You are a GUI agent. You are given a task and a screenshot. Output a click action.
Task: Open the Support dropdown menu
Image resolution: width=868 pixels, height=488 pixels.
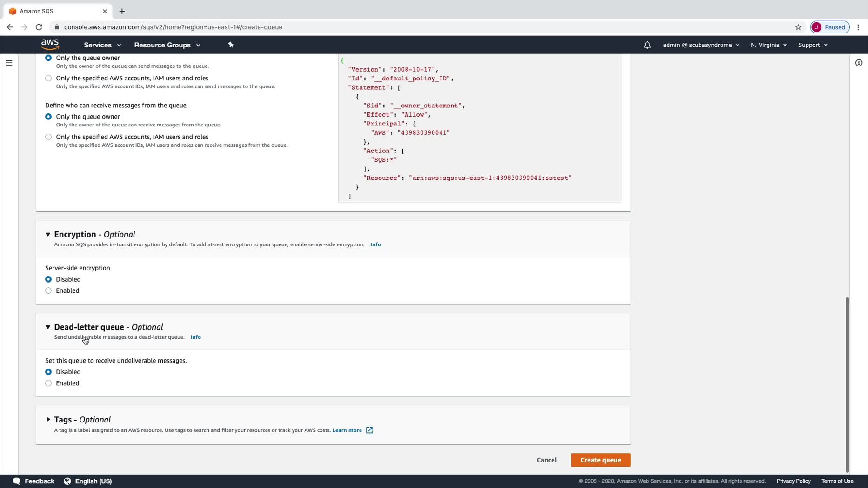(x=813, y=45)
